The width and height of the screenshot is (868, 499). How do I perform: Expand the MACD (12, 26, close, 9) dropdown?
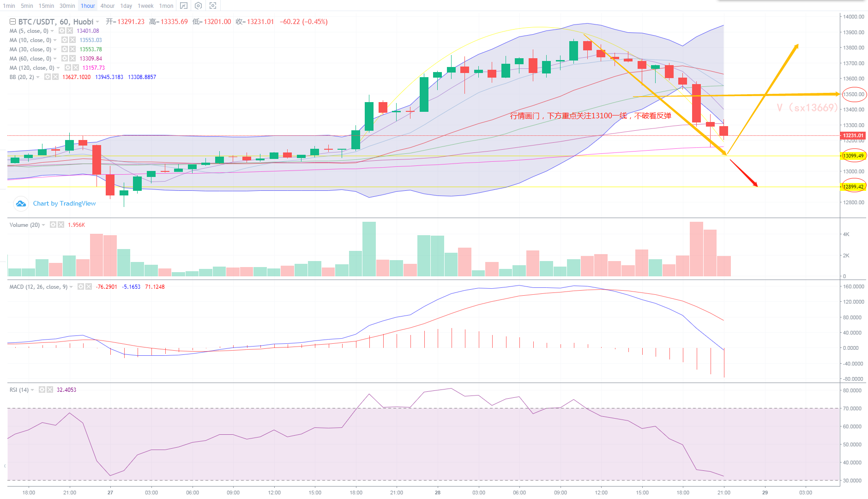(71, 287)
